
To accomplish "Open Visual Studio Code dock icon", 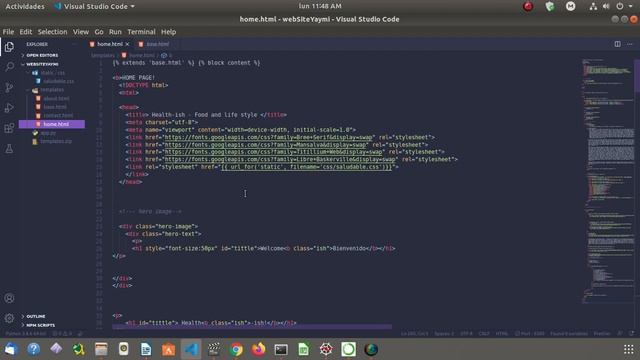I will point(191,349).
